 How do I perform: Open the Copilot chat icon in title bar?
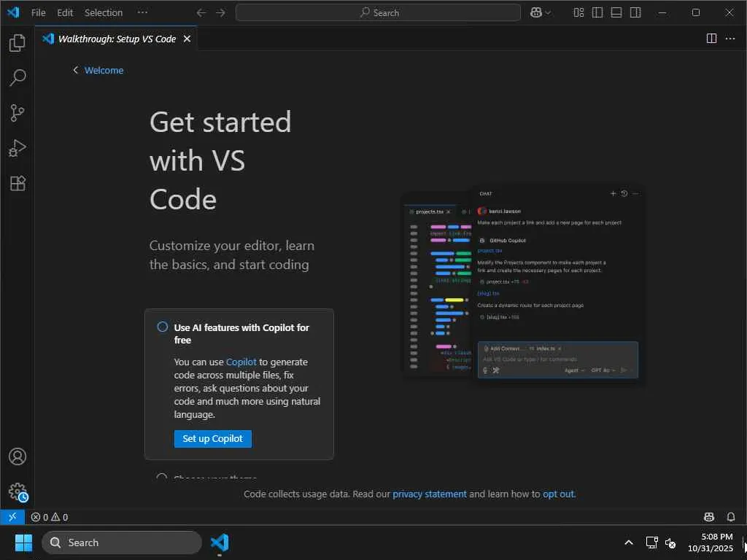[x=536, y=13]
